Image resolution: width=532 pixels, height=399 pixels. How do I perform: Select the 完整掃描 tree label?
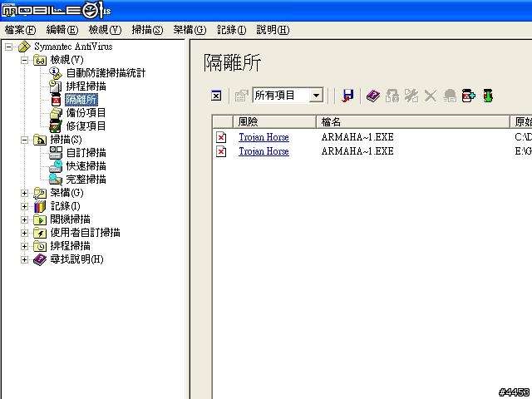coord(86,180)
